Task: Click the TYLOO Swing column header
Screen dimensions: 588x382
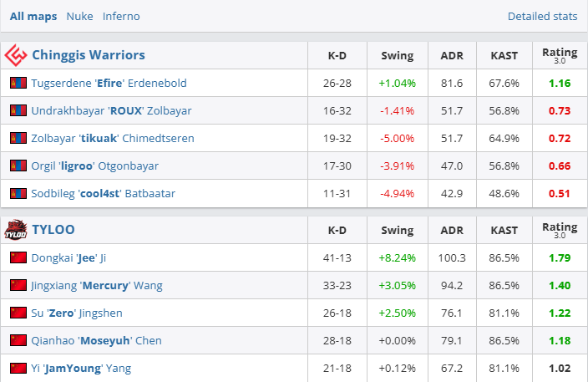Action: point(397,229)
